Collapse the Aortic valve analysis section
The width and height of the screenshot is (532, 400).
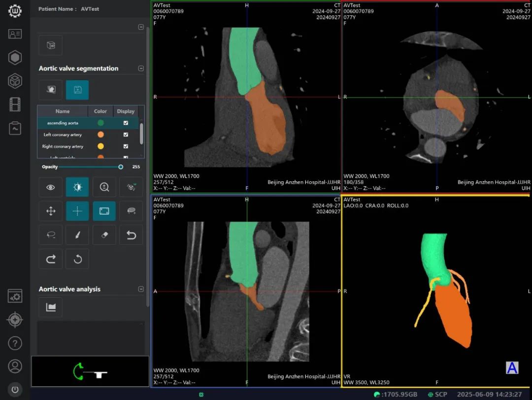coord(141,289)
